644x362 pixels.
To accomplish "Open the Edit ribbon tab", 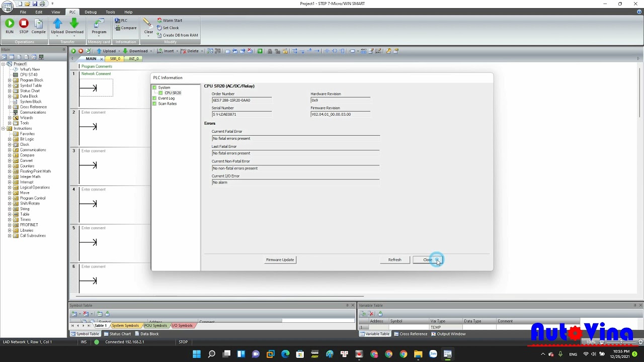I will coord(39,12).
